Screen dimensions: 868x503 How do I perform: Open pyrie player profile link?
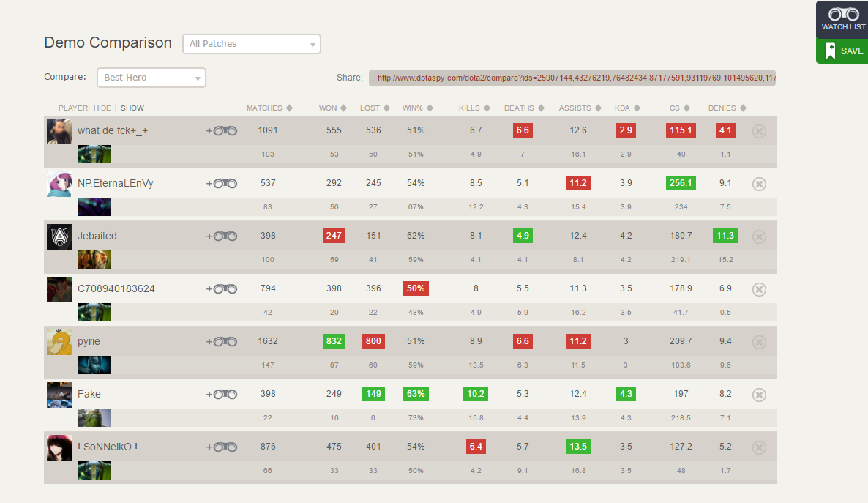(89, 341)
